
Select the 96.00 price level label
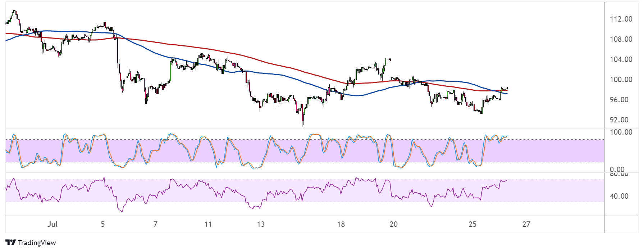[x=619, y=100]
